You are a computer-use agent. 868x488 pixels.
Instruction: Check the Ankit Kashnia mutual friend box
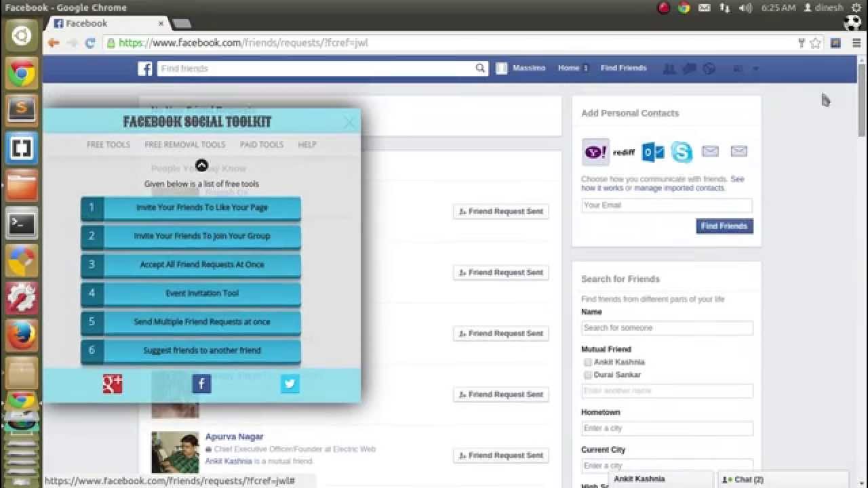tap(588, 363)
